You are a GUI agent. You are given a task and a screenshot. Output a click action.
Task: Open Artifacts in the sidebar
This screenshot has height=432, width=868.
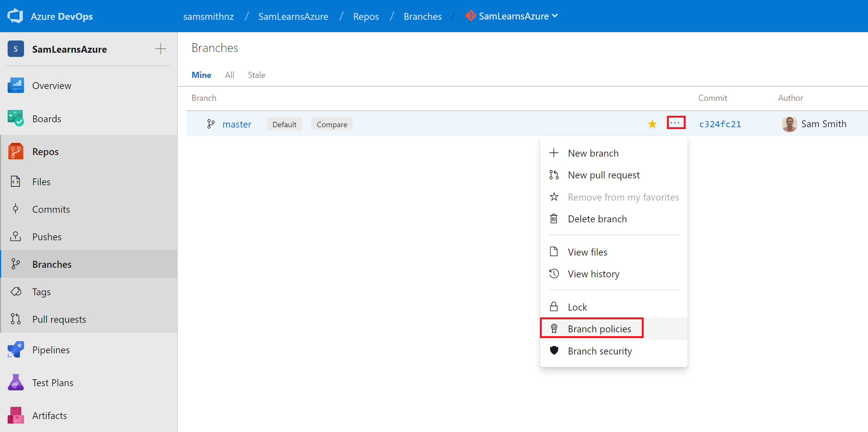[x=49, y=416]
